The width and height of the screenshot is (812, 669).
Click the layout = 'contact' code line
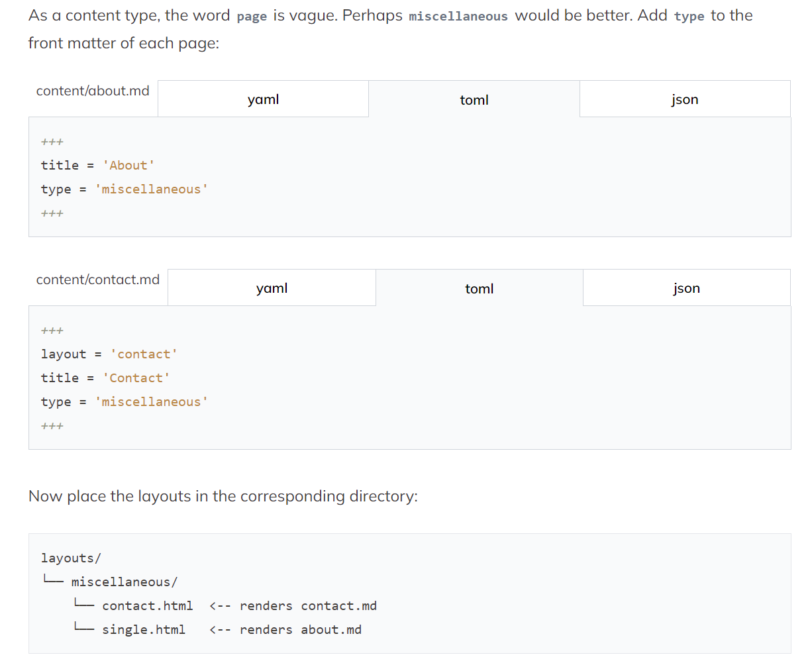[109, 354]
